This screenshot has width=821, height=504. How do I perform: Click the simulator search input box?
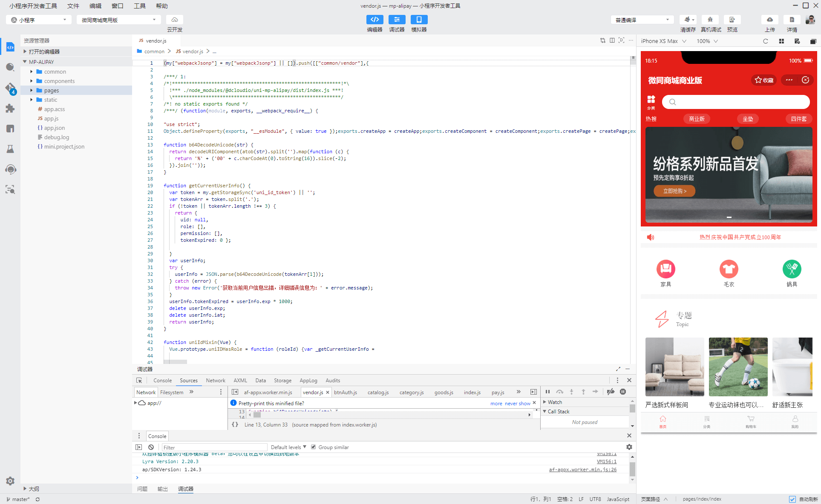coord(736,102)
